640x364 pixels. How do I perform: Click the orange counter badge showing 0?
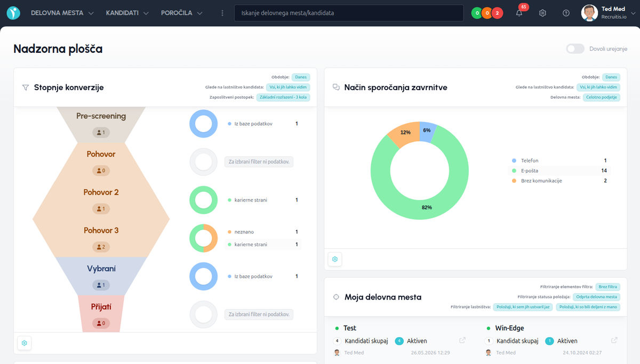(486, 13)
